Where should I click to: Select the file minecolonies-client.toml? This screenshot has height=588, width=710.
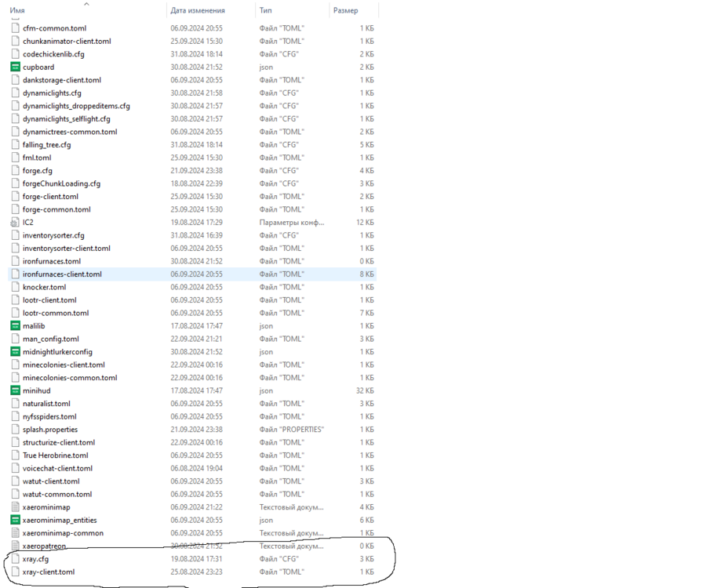pyautogui.click(x=64, y=365)
